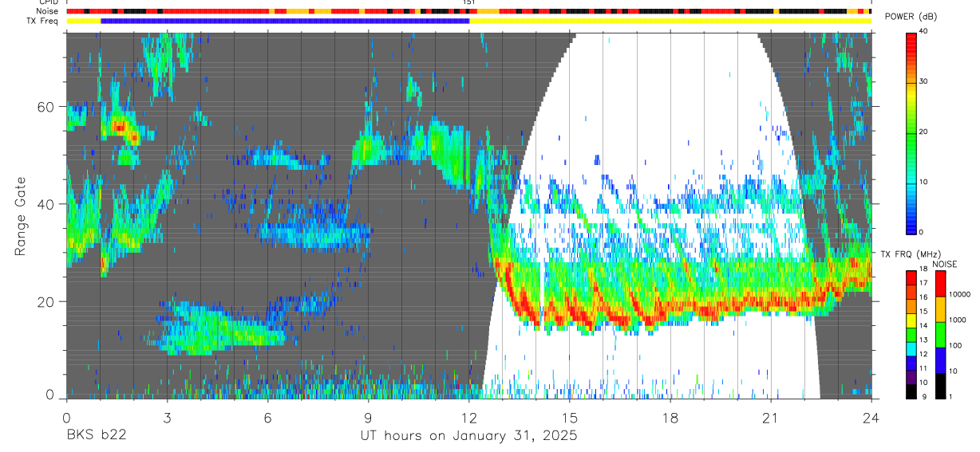Click the 40 tick on Range Gate axis

point(46,204)
